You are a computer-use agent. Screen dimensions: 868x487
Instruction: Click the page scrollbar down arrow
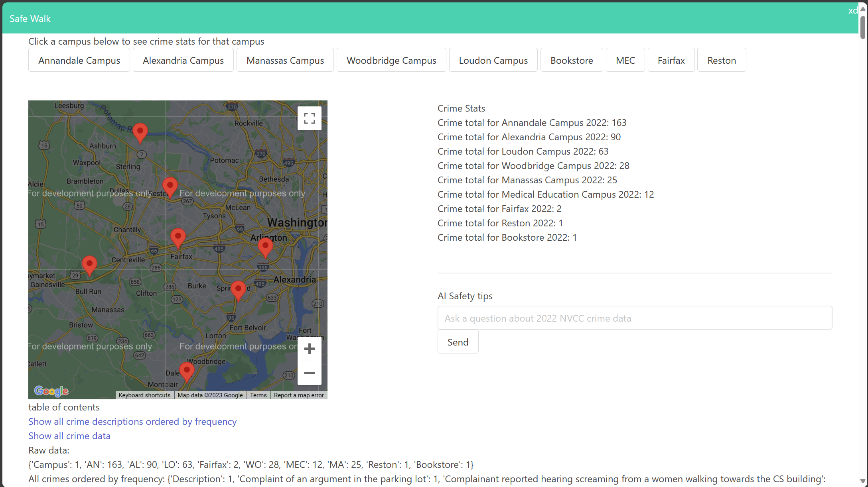pos(863,481)
